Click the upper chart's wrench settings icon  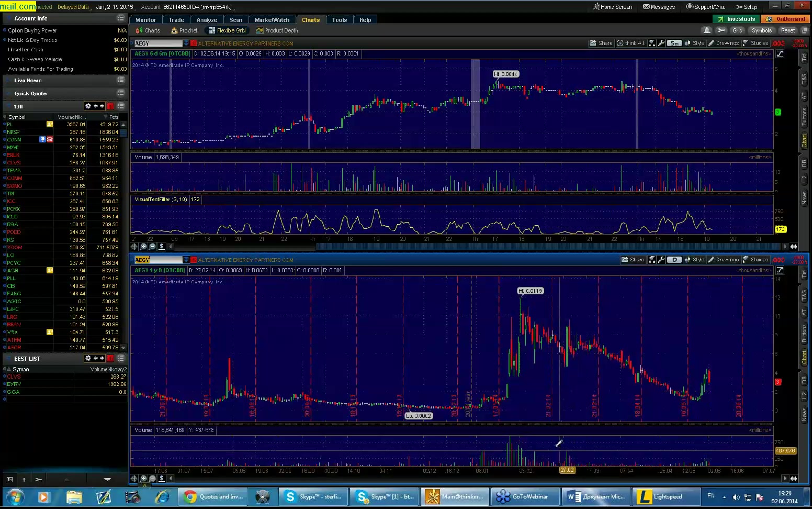coord(661,43)
